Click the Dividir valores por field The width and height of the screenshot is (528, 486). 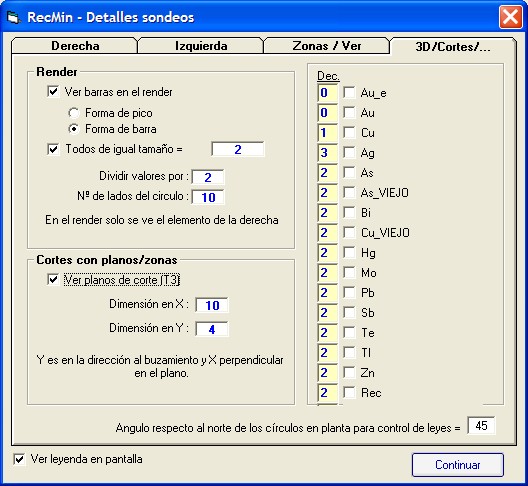click(x=208, y=177)
